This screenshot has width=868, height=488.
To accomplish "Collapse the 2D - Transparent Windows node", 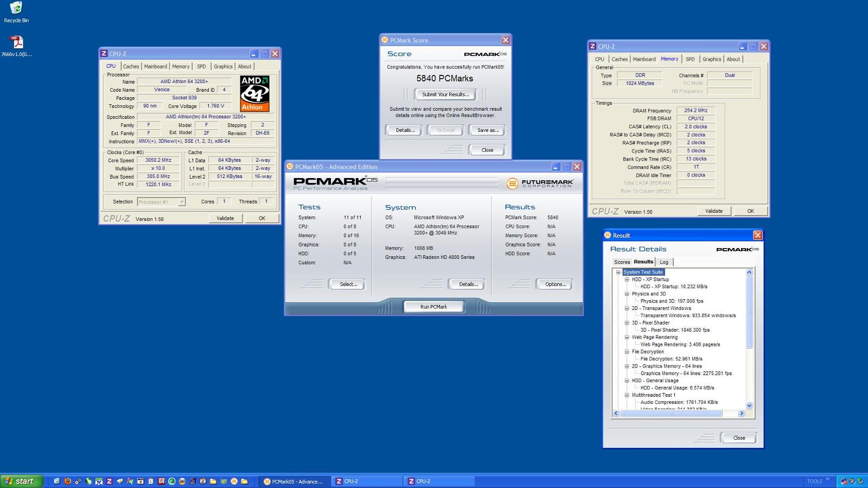I will pos(627,308).
